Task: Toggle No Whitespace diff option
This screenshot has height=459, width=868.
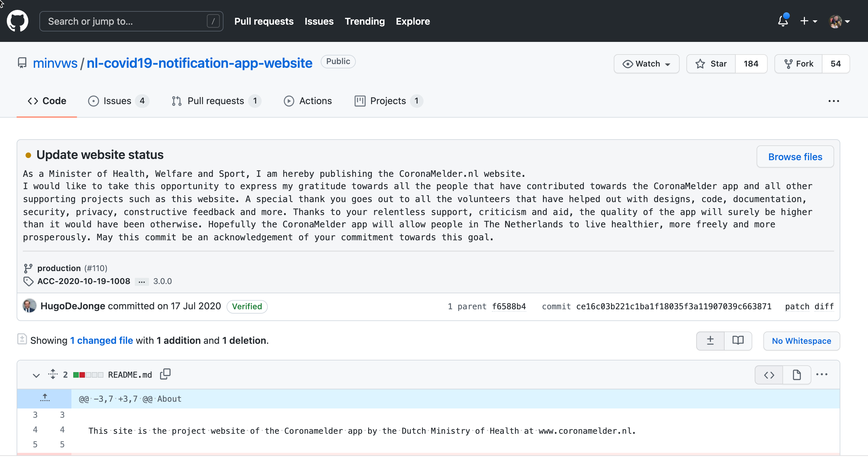Action: 801,341
